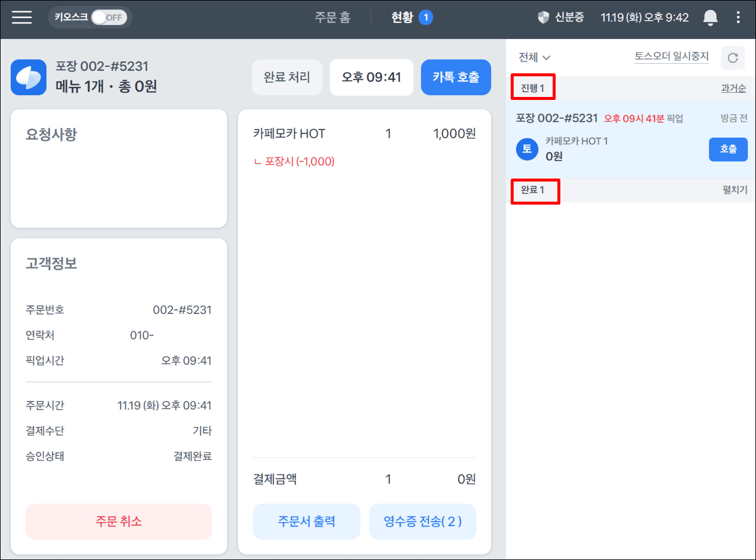Viewport: 756px width, 560px height.
Task: Open the hamburger menu
Action: click(22, 17)
